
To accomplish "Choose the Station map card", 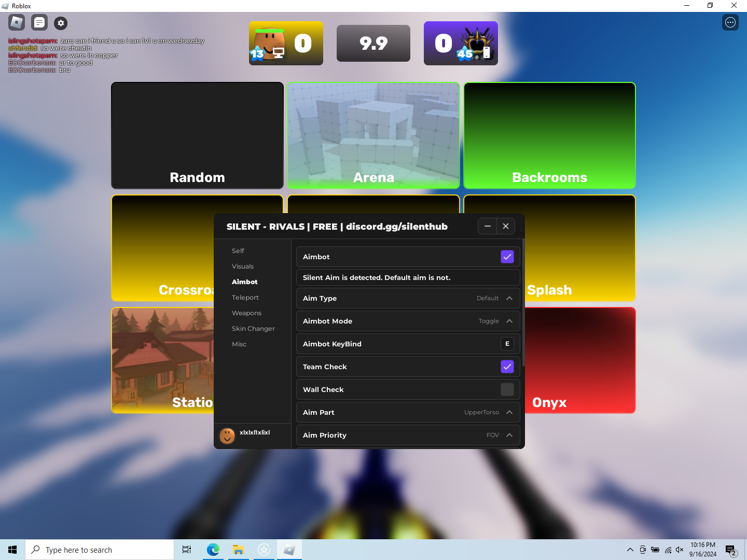I will 163,360.
